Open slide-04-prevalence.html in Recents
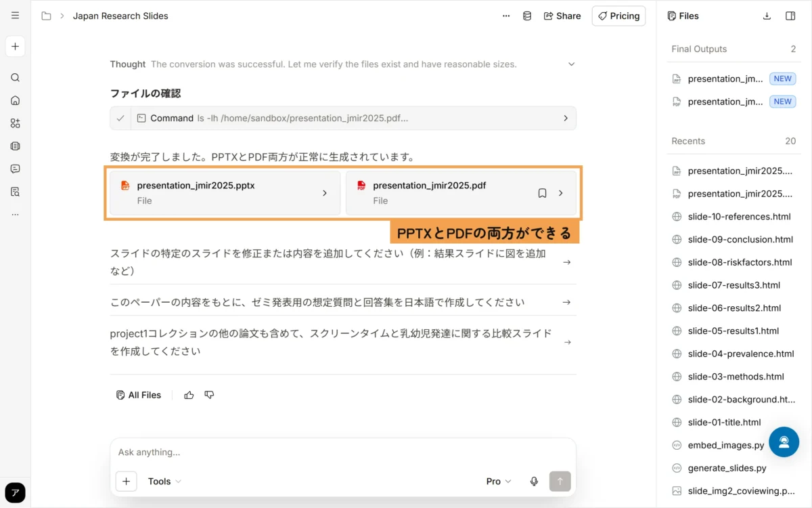Viewport: 812px width, 508px height. coord(734,354)
